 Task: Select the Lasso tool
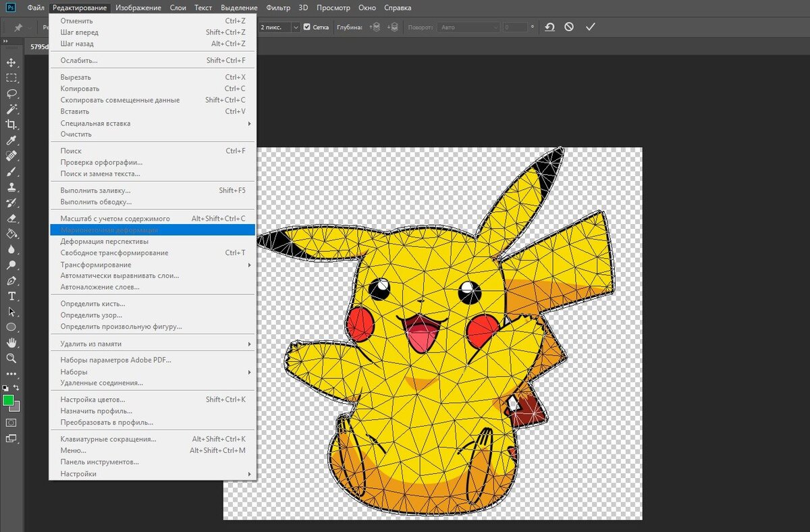coord(11,93)
